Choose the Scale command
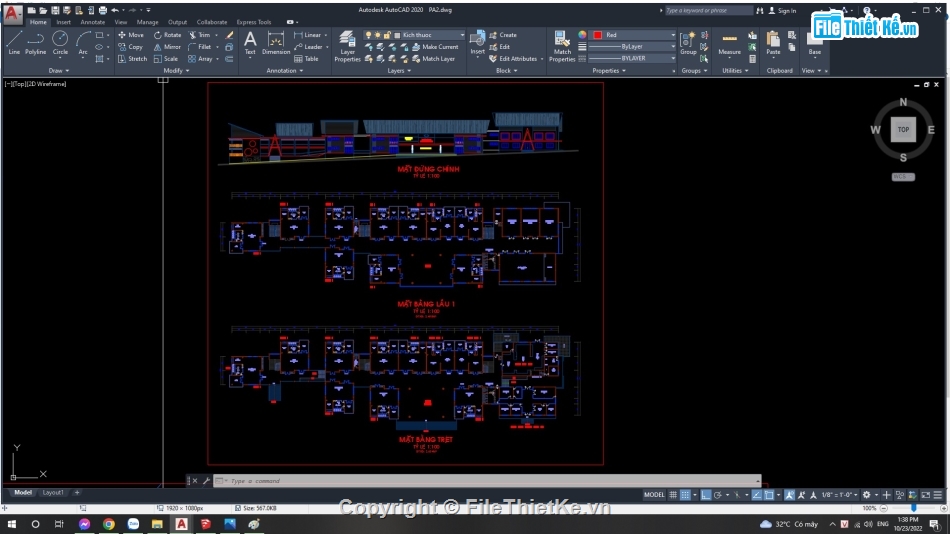 tap(166, 59)
